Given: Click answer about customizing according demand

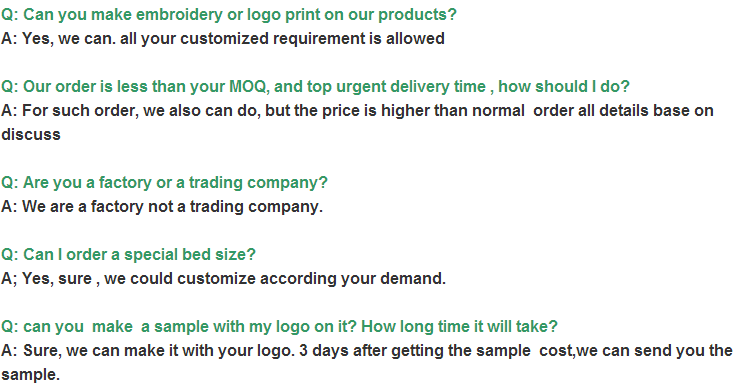Looking at the screenshot, I should pyautogui.click(x=223, y=279).
